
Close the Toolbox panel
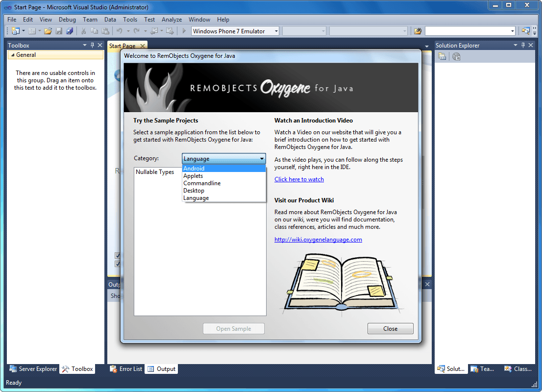click(100, 45)
